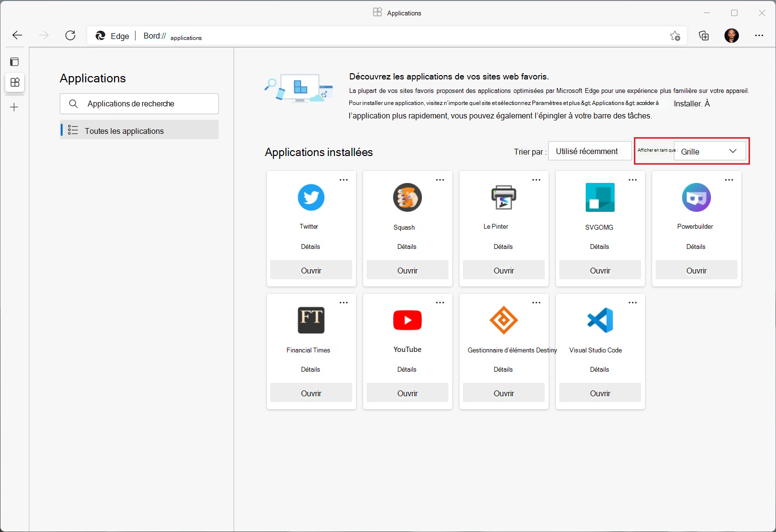View Détails for YouTube
Image resolution: width=776 pixels, height=532 pixels.
(x=407, y=369)
